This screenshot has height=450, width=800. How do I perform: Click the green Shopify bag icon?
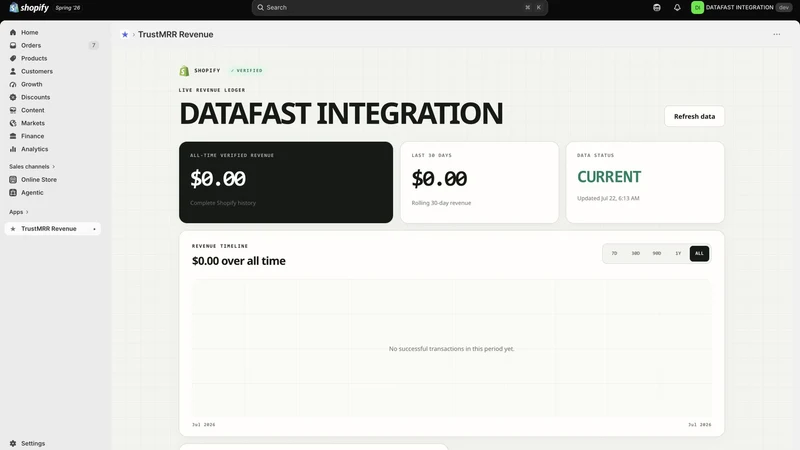[x=184, y=71]
